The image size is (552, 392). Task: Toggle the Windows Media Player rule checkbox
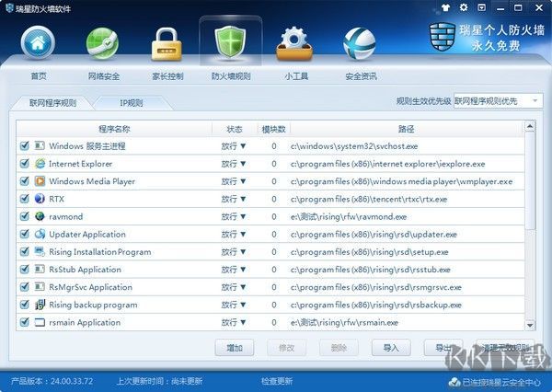24,181
